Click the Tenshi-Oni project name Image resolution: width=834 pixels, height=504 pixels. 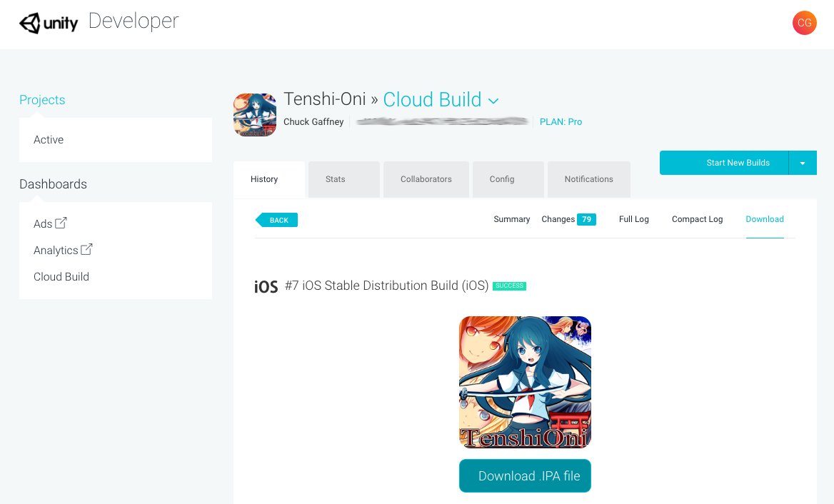click(x=324, y=99)
